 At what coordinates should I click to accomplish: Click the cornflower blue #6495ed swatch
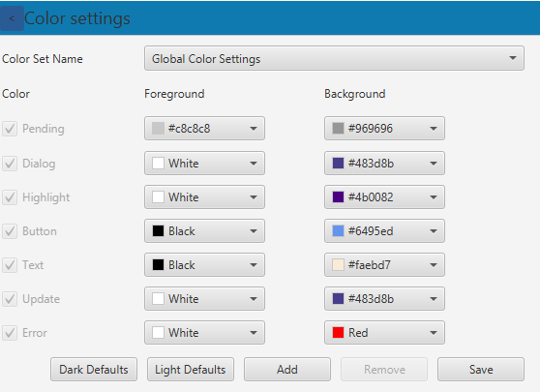click(x=338, y=230)
